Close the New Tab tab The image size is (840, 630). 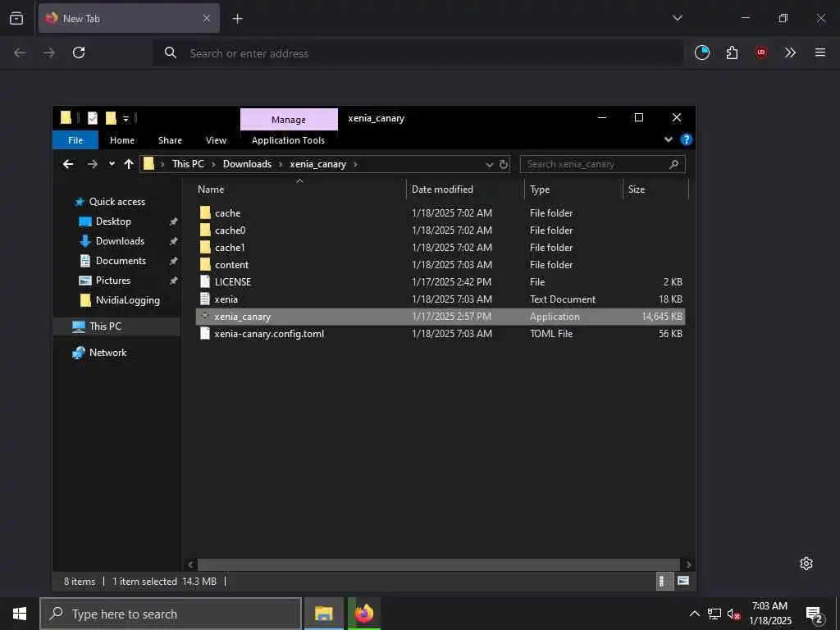coord(207,18)
